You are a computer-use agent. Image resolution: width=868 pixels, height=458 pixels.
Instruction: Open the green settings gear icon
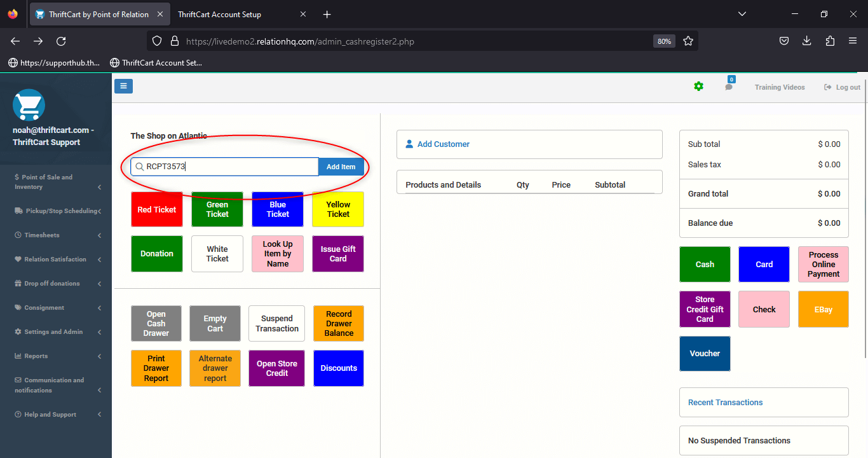699,87
